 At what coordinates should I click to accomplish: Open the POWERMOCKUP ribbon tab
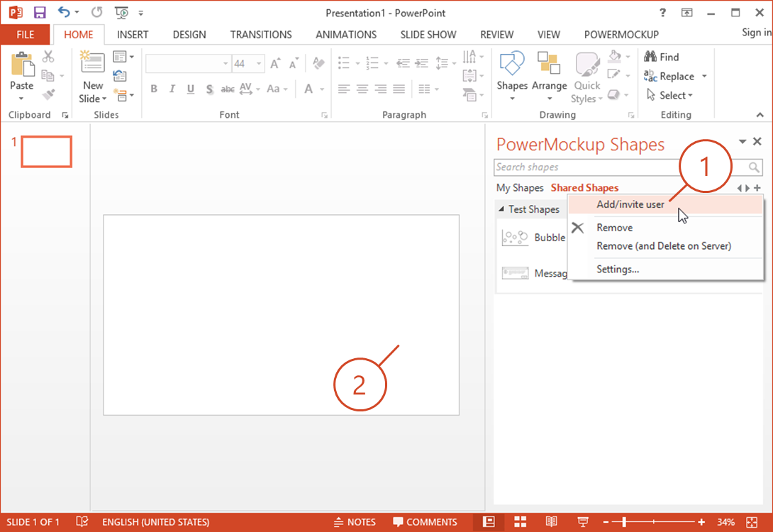click(x=621, y=35)
